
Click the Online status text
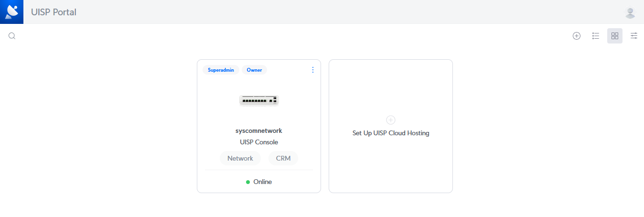coord(263,182)
